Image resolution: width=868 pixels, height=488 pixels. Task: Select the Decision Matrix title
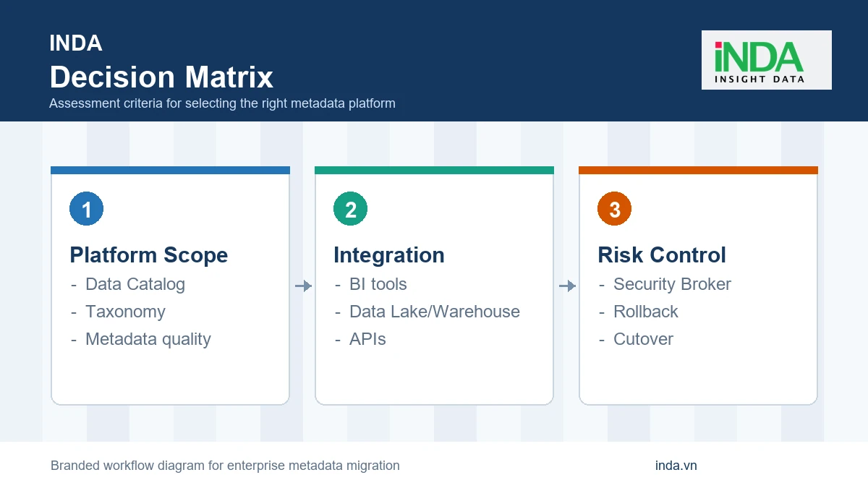pyautogui.click(x=161, y=77)
